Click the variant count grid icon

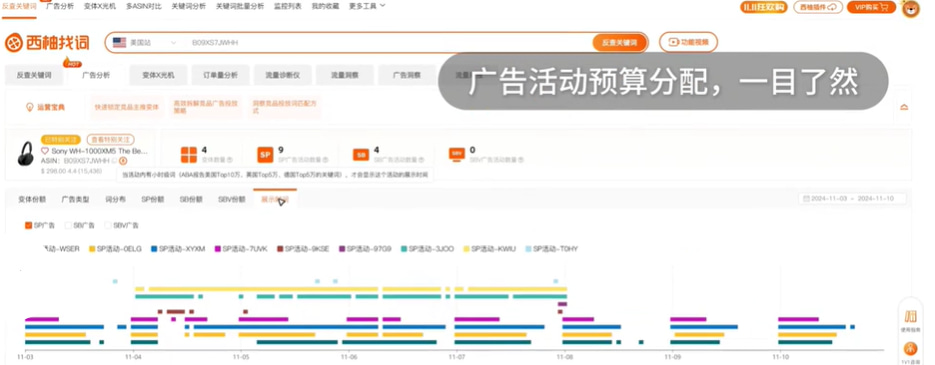pos(188,154)
